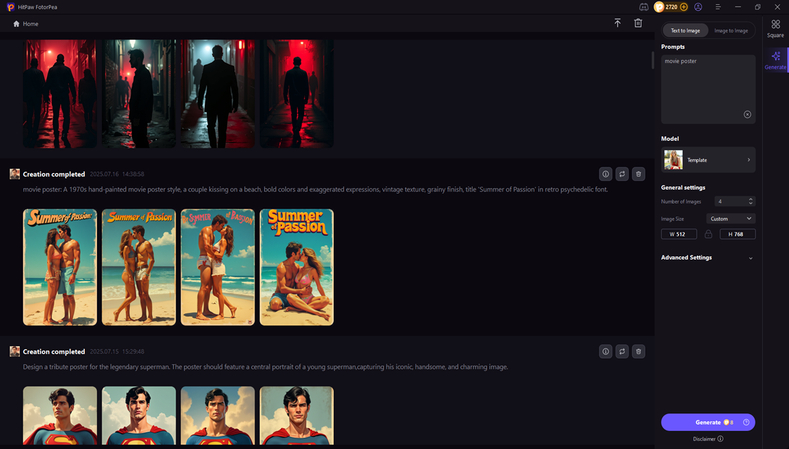Viewport: 789px width, 449px height.
Task: Go to Home
Action: point(25,24)
